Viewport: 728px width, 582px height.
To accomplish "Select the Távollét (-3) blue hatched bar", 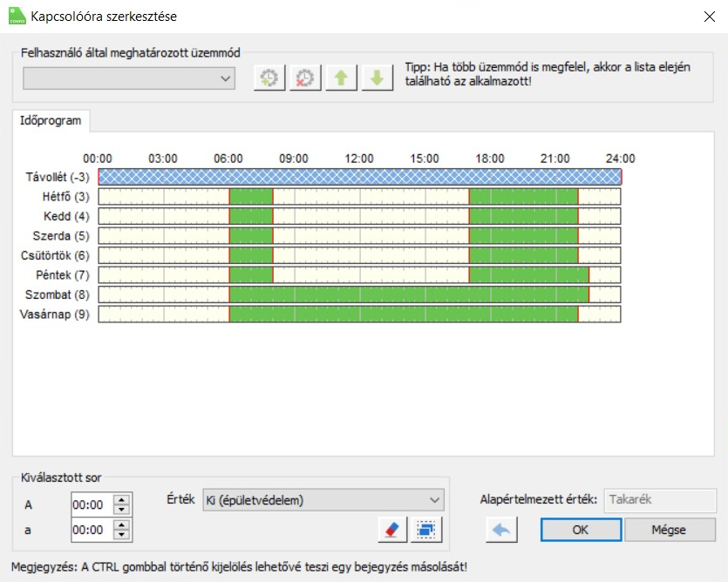I will coord(360,177).
